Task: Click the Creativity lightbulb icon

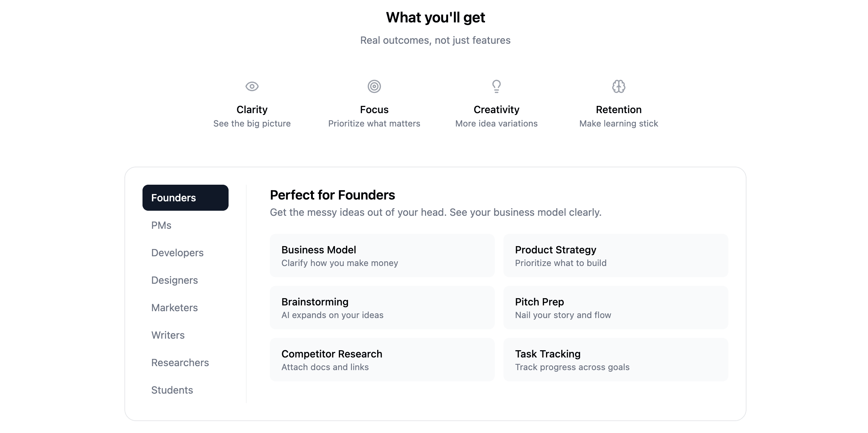Action: [496, 86]
